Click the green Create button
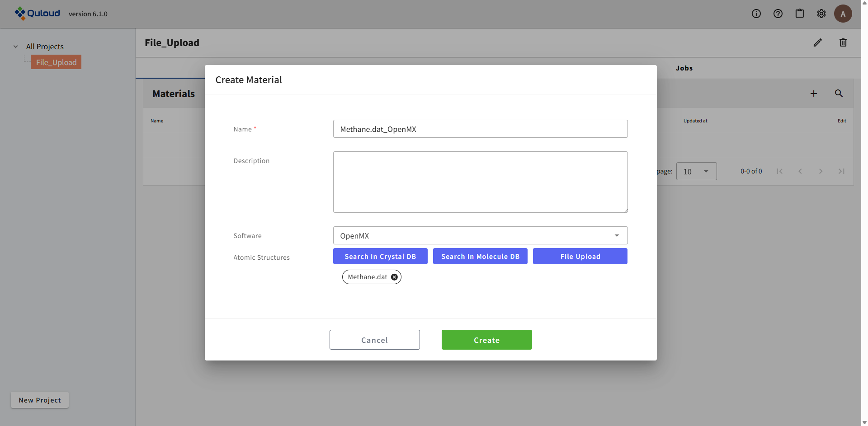This screenshot has height=426, width=868. 486,340
